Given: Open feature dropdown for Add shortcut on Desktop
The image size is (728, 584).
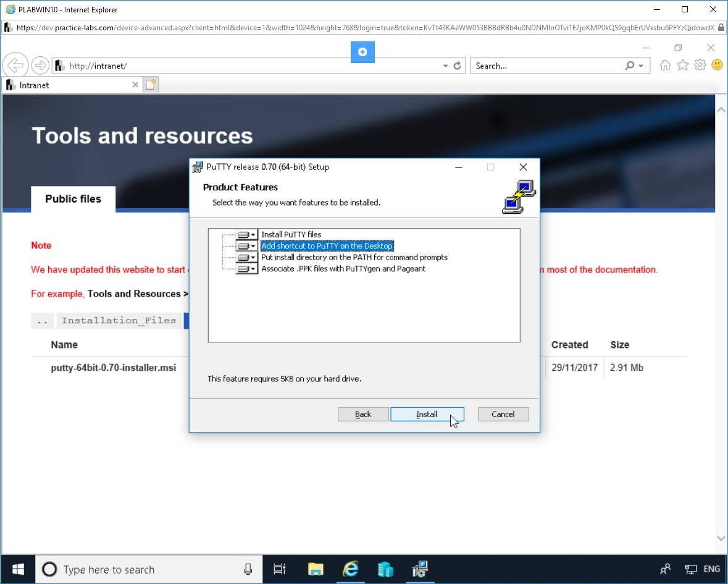Looking at the screenshot, I should coord(246,246).
